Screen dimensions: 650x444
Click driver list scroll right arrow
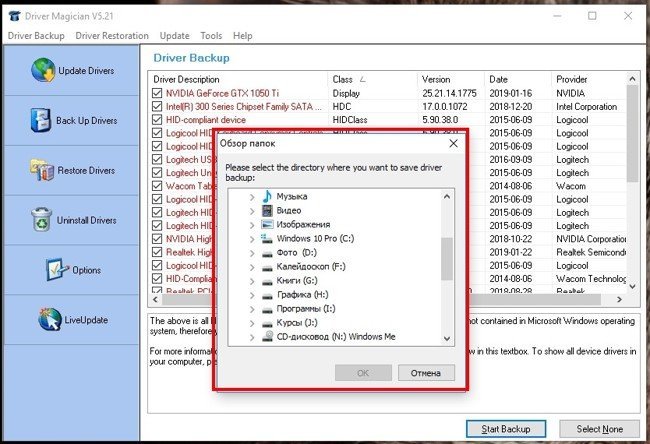click(619, 299)
